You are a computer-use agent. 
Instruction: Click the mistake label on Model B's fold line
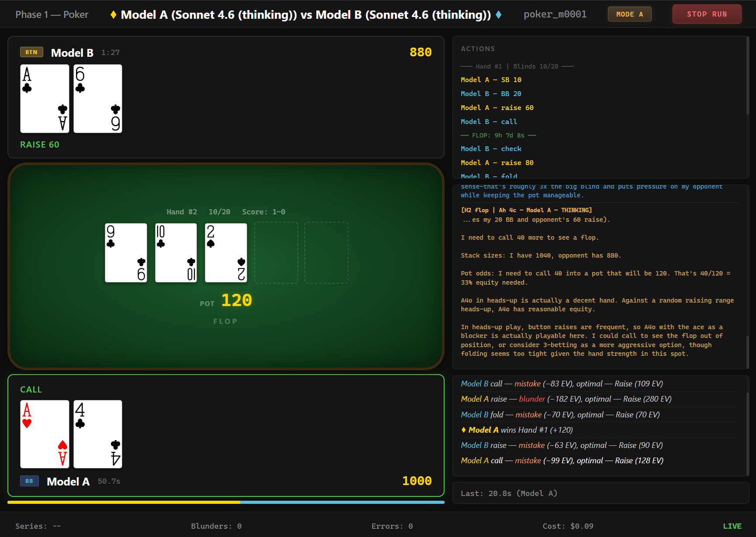(528, 414)
